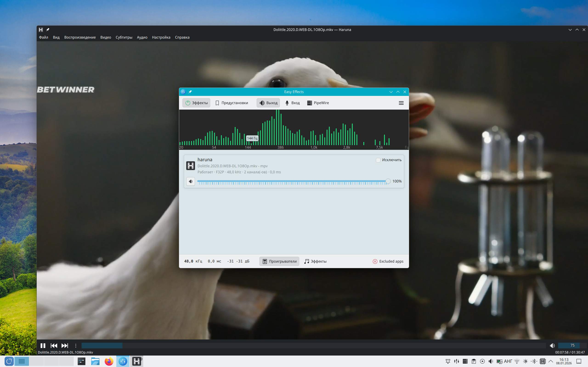Open the three-dot playlist options menu

point(76,345)
